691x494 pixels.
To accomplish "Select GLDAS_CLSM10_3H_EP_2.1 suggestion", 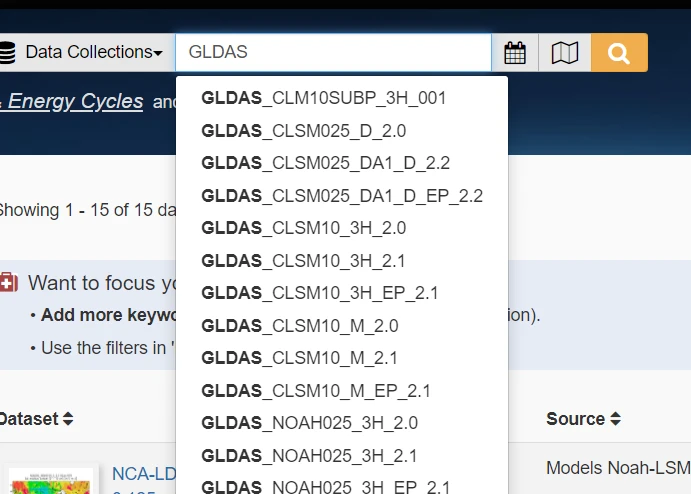I will (x=319, y=293).
